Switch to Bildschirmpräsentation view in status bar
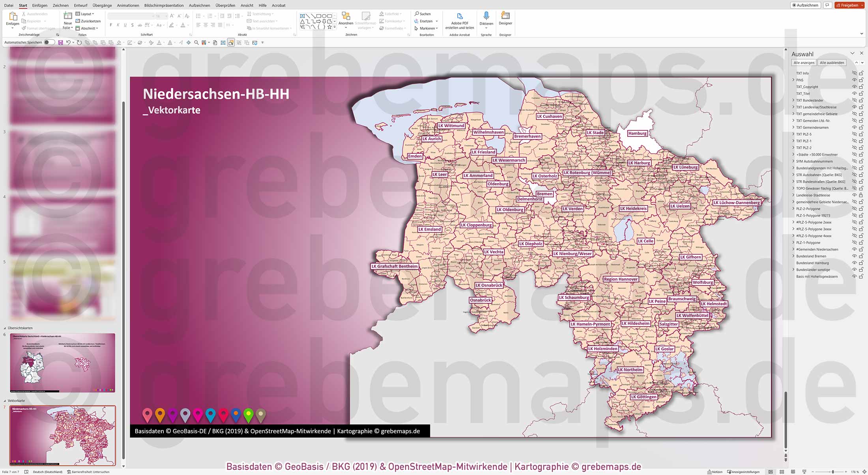Screen dimensions: 868x475 pyautogui.click(x=804, y=471)
